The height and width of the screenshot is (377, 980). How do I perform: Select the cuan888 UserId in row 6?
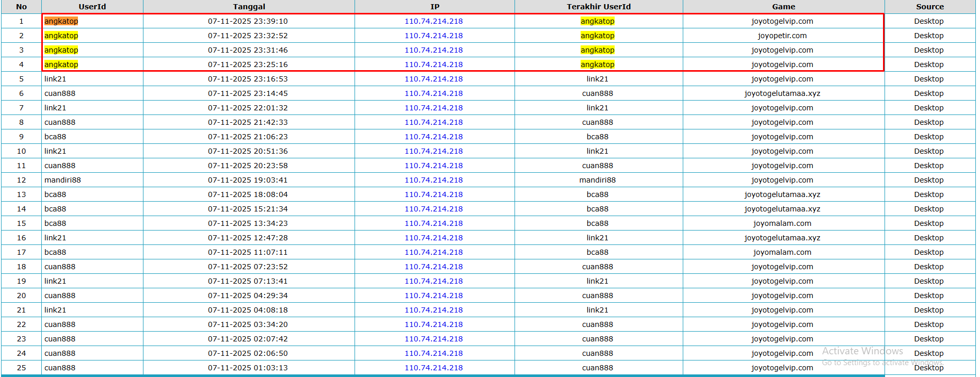(x=60, y=93)
